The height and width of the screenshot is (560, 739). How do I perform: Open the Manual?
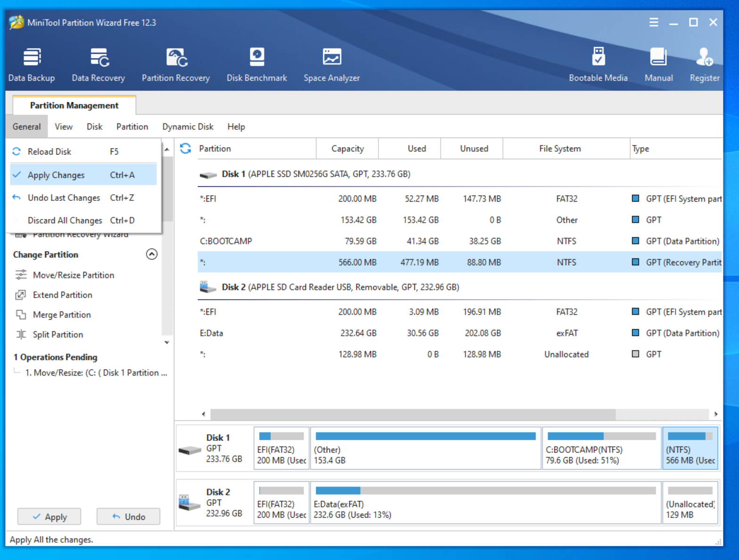click(x=658, y=65)
